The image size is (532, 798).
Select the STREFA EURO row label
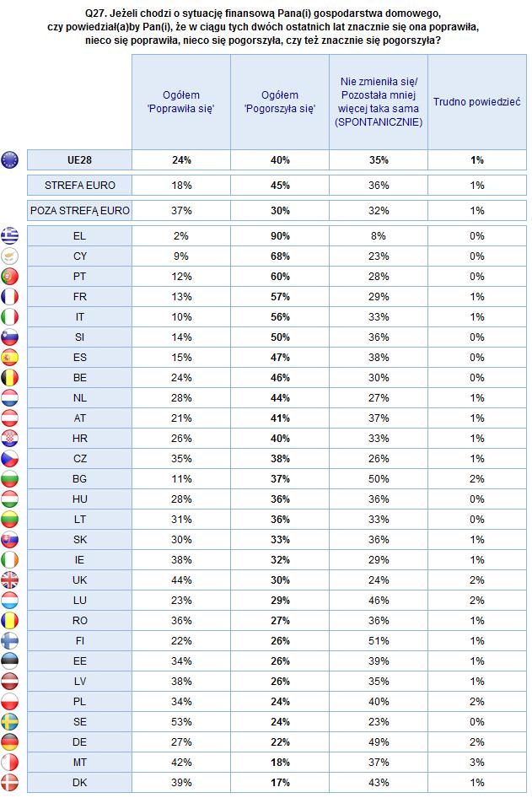pos(80,186)
